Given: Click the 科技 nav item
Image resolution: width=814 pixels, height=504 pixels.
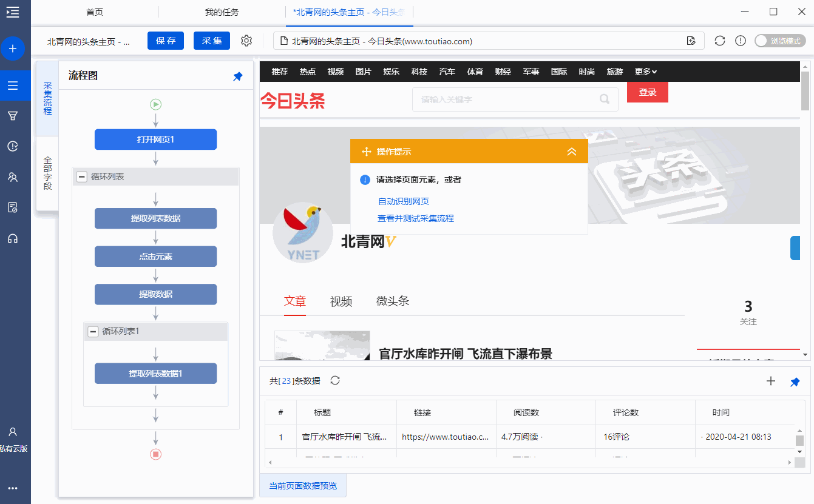Looking at the screenshot, I should point(419,72).
